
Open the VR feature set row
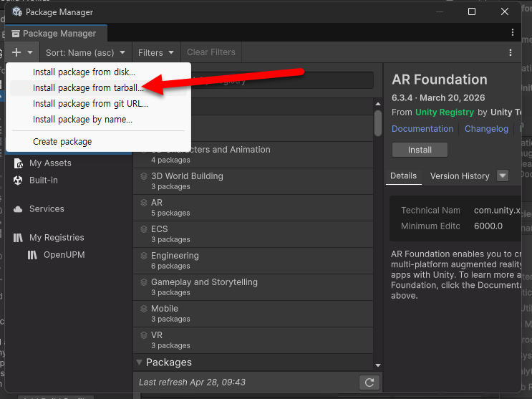pyautogui.click(x=253, y=340)
